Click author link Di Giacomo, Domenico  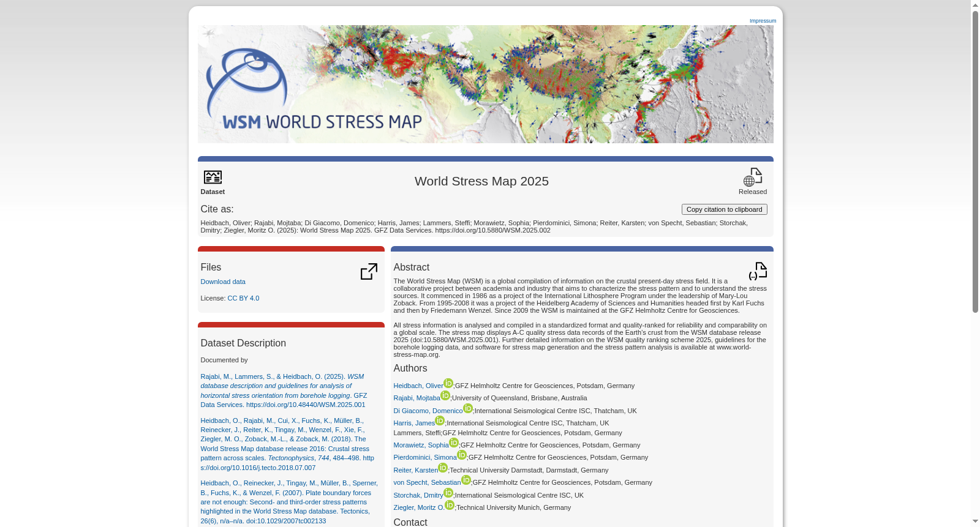428,411
